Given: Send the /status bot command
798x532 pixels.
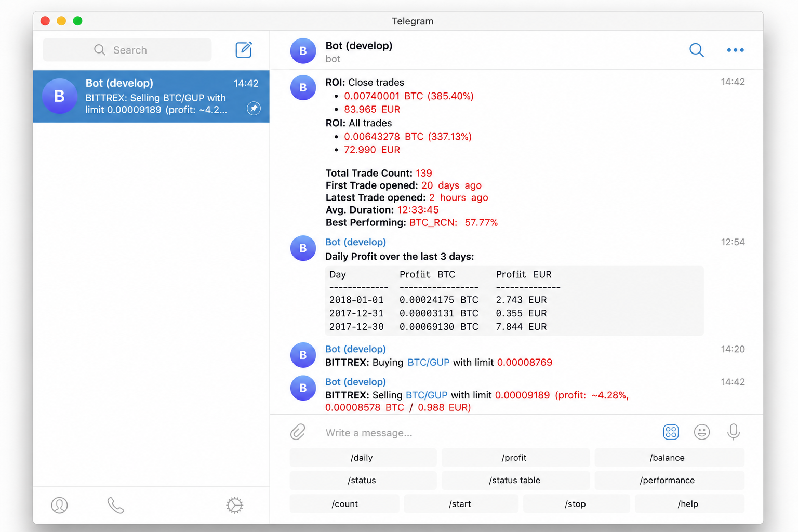Looking at the screenshot, I should 363,481.
